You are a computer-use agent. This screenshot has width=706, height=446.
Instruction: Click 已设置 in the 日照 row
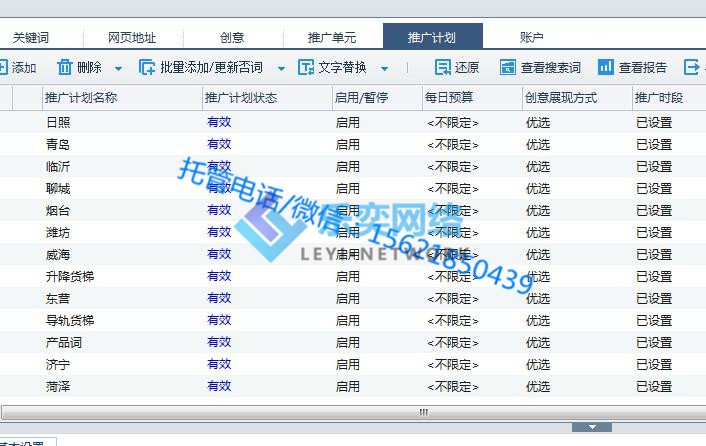pos(654,122)
